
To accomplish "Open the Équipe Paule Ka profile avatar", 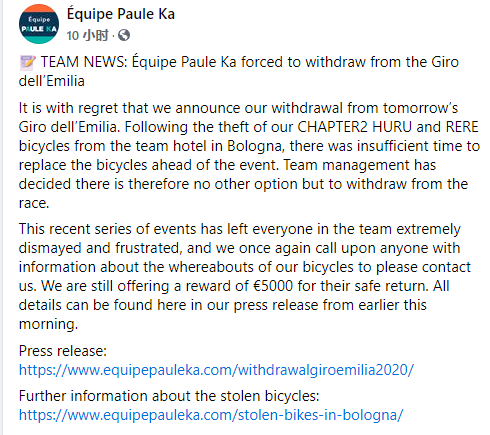I will [39, 24].
